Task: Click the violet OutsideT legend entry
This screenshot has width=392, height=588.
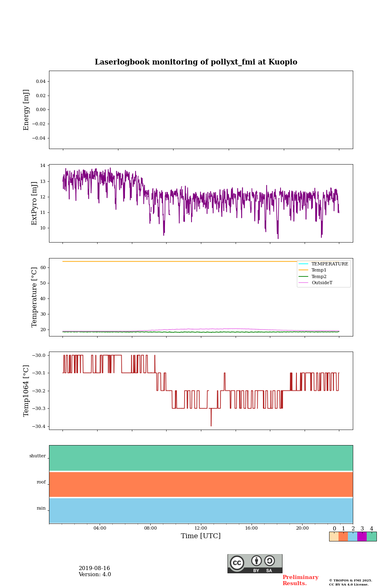Action: [322, 283]
